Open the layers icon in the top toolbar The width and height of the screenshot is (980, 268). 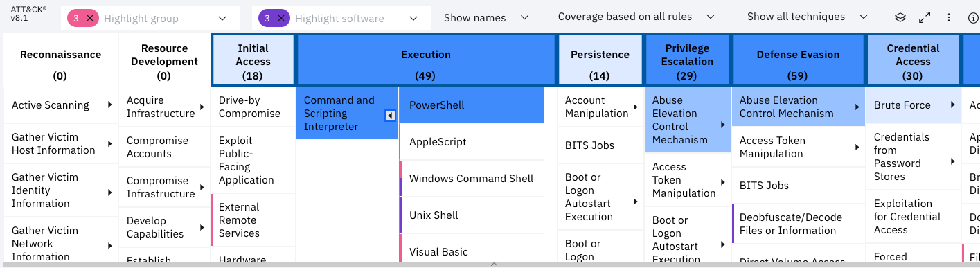point(900,18)
